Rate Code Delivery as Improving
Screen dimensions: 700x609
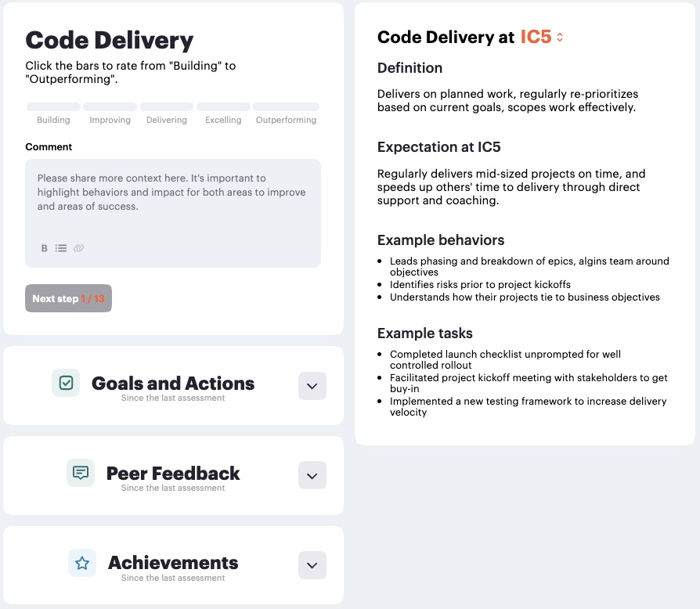[110, 107]
